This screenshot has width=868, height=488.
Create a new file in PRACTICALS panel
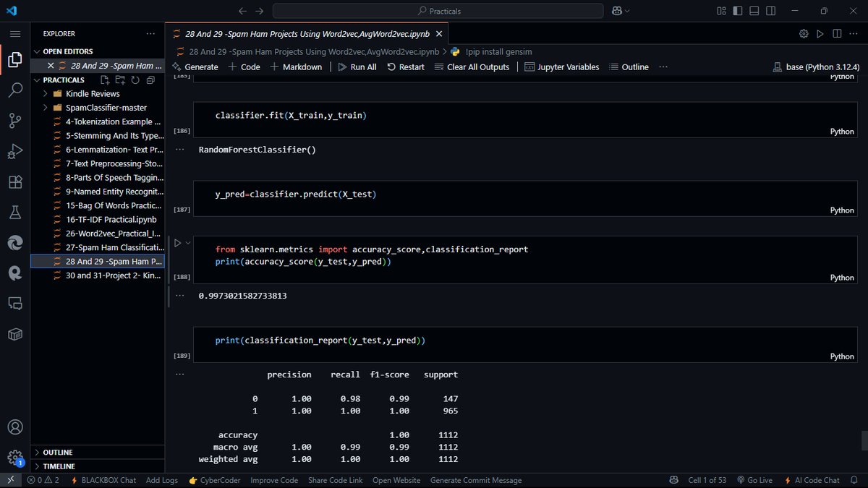[104, 80]
